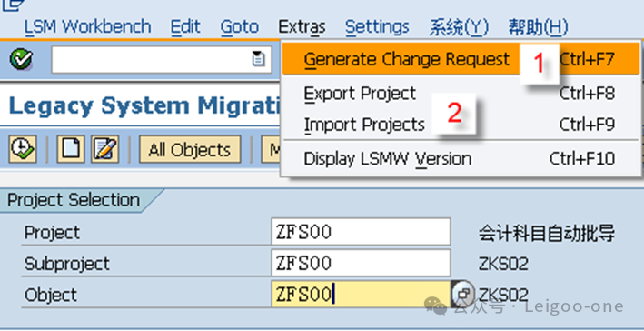This screenshot has width=644, height=331.
Task: Click the Create new entry page icon
Action: pos(71,149)
